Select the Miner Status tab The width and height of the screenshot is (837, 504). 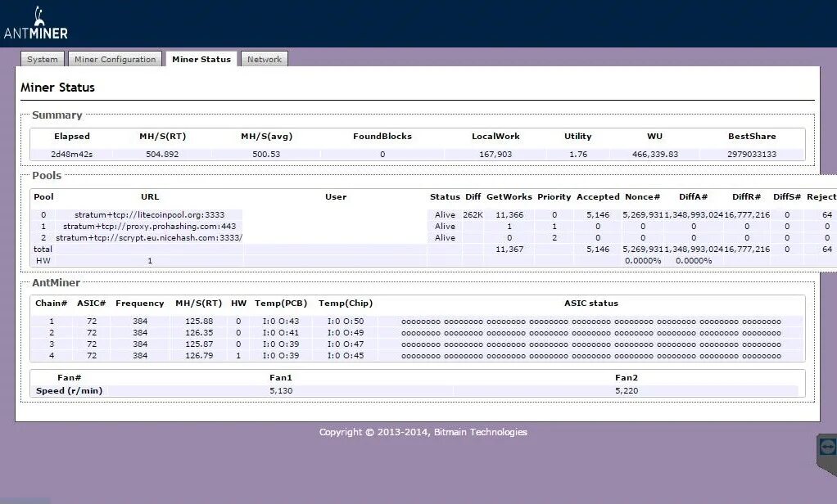click(x=201, y=59)
